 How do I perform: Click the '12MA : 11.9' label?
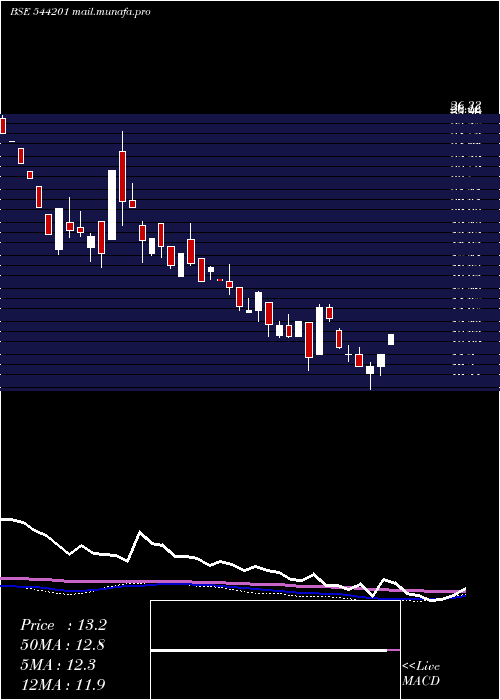(63, 684)
